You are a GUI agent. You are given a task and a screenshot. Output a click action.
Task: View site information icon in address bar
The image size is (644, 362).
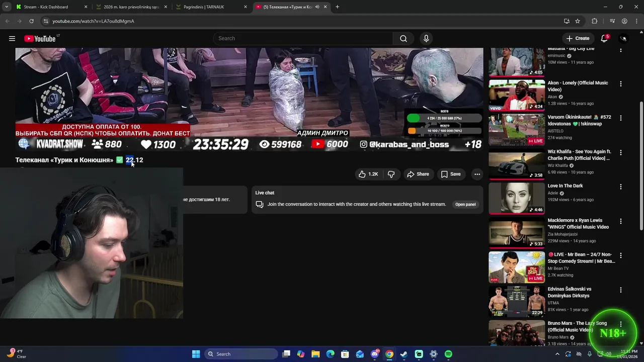(x=46, y=21)
